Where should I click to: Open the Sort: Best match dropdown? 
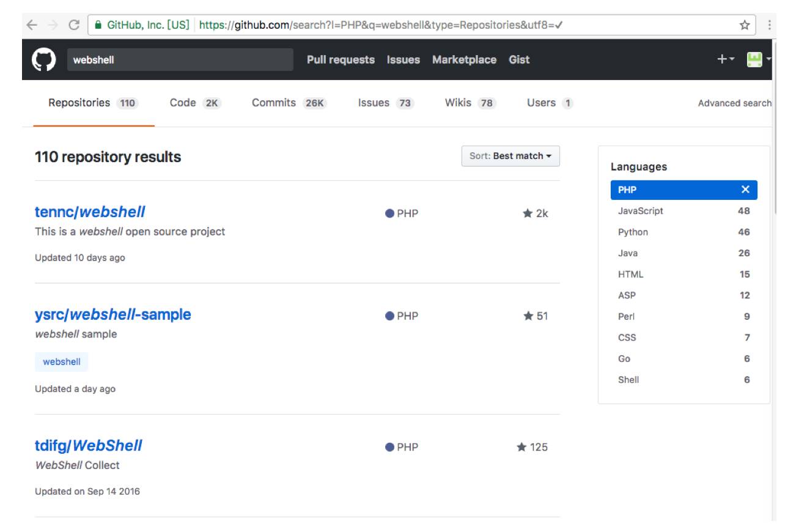(510, 156)
